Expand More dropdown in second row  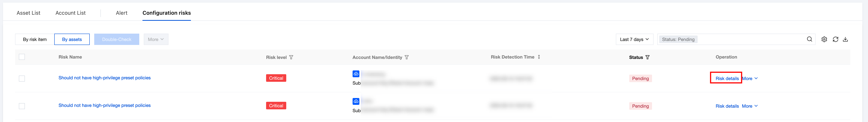click(x=750, y=106)
